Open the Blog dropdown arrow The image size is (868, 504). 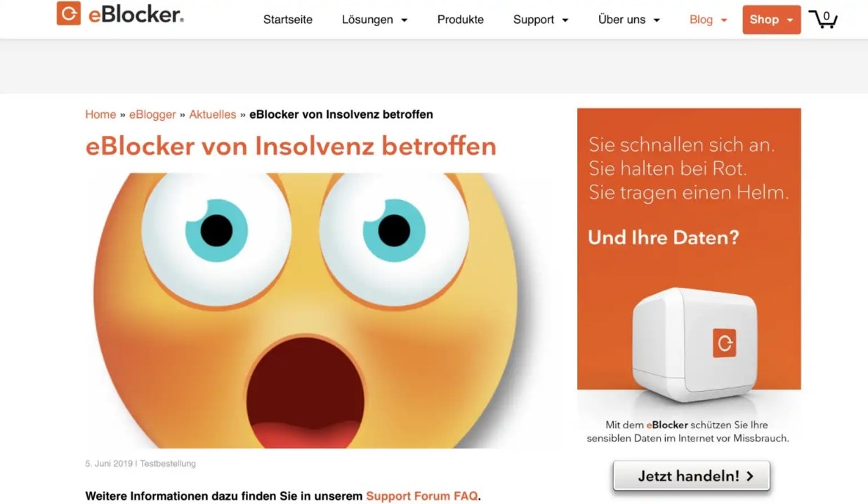point(724,20)
